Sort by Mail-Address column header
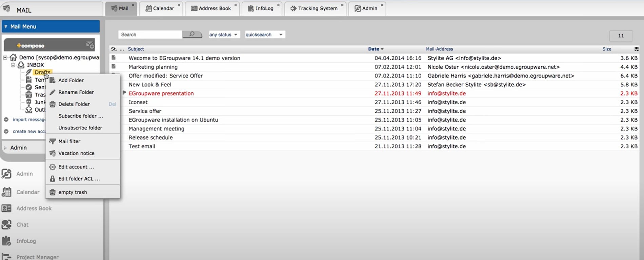644x260 pixels. (x=439, y=49)
